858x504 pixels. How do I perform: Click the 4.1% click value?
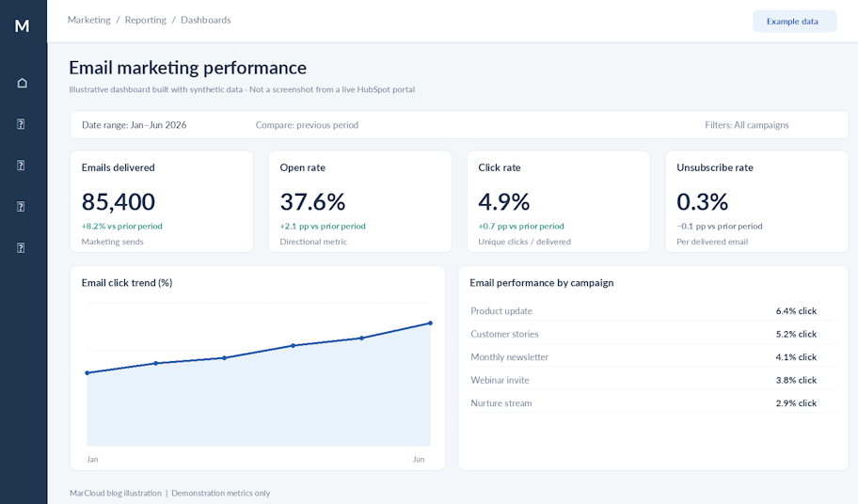[x=796, y=357]
